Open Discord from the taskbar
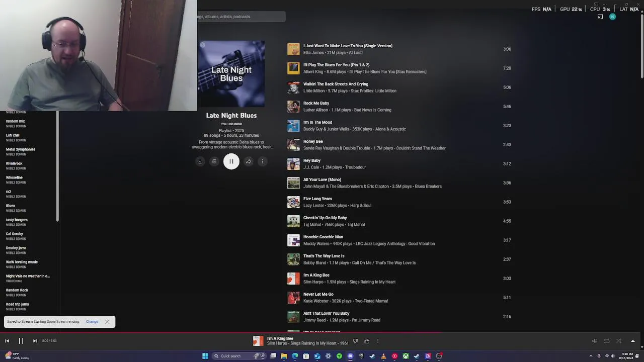644x362 pixels. pos(350,356)
